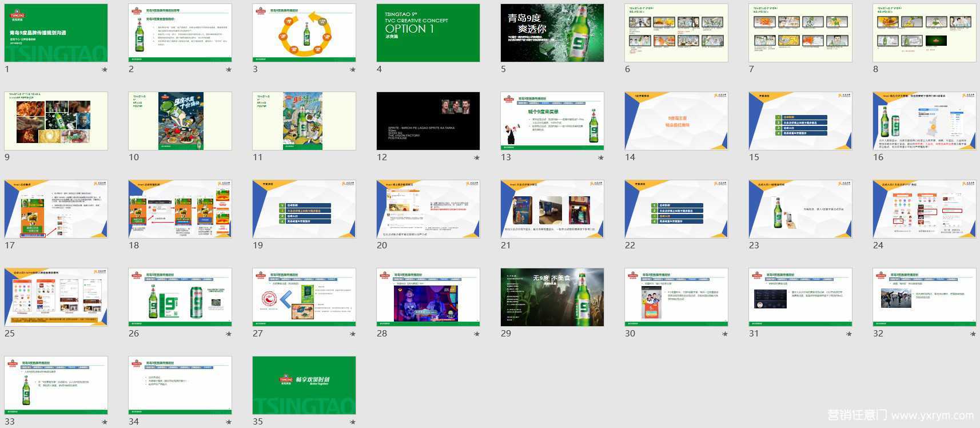Select the green Tsingtao title slide 1

point(56,33)
